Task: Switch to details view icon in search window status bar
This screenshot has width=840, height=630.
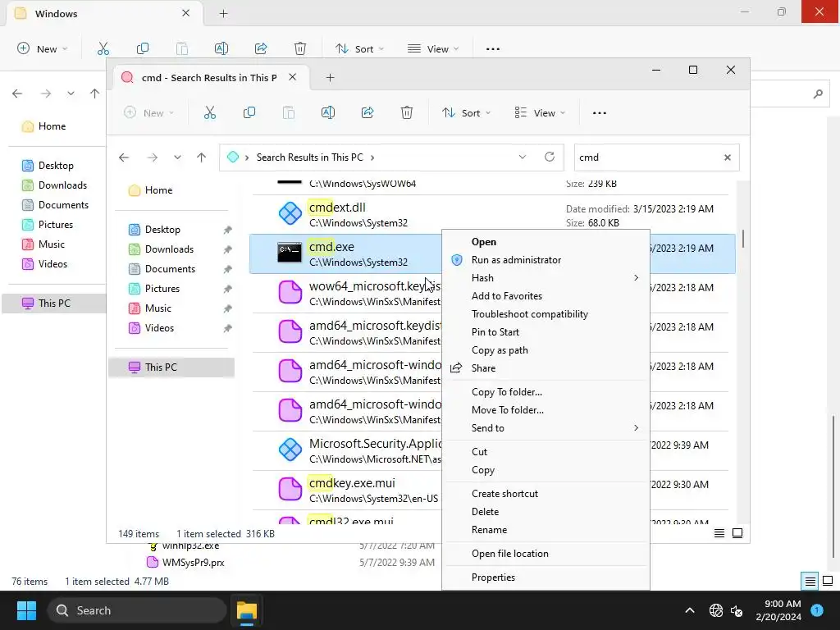Action: [x=719, y=533]
